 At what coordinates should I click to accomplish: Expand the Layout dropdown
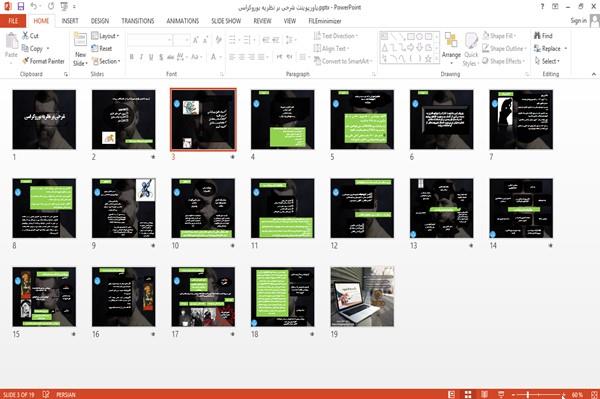click(106, 36)
